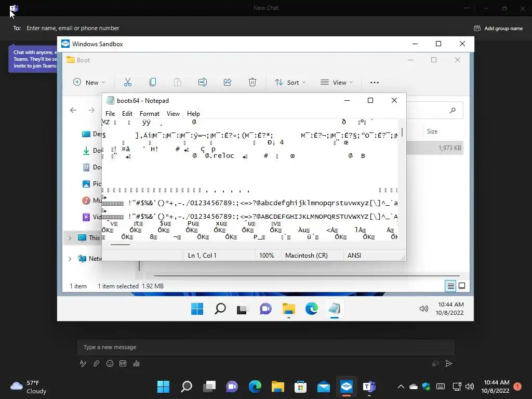The width and height of the screenshot is (532, 399).
Task: Click ANSI encoding in Notepad status bar
Action: click(x=354, y=256)
